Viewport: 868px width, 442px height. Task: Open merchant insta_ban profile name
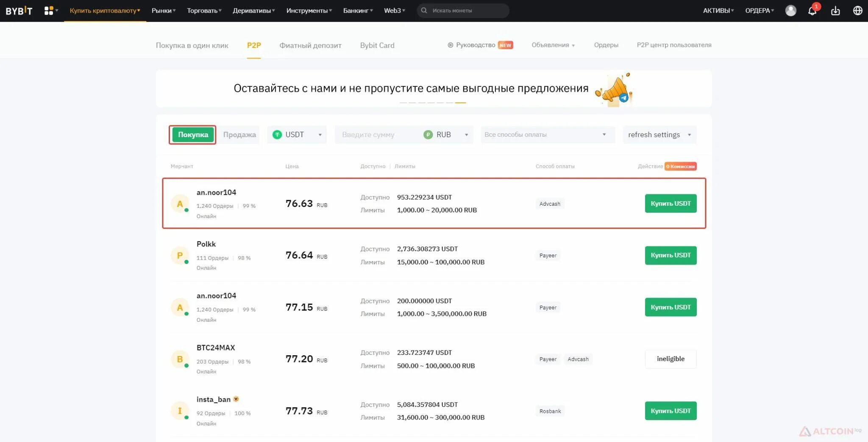coord(214,400)
